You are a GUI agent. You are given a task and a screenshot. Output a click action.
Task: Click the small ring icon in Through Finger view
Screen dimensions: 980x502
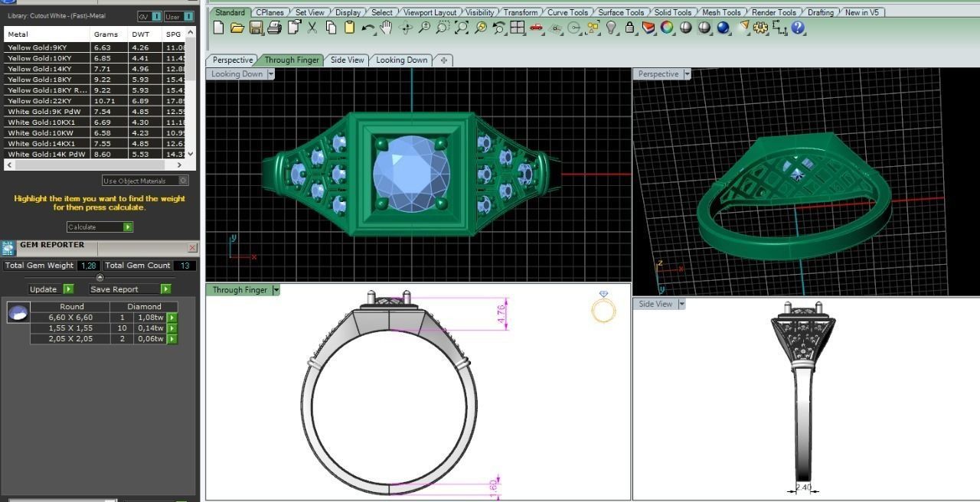click(x=603, y=308)
